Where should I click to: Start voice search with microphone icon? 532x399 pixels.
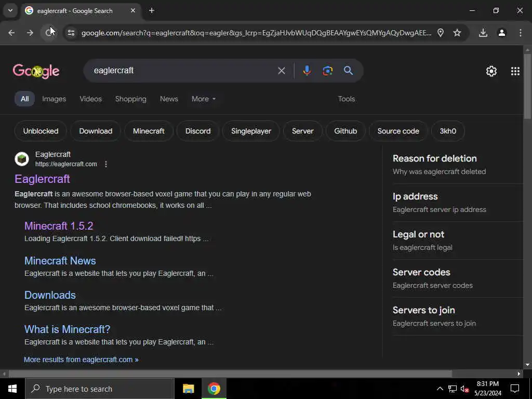tap(307, 71)
